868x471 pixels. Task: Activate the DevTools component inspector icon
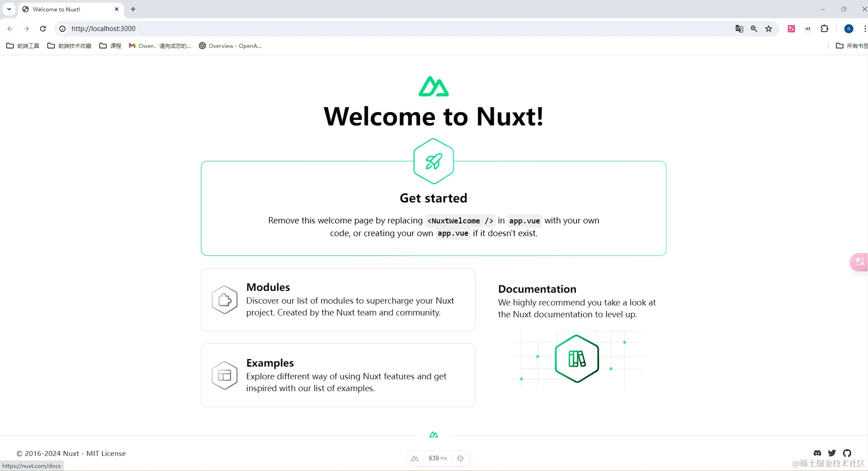tap(460, 458)
